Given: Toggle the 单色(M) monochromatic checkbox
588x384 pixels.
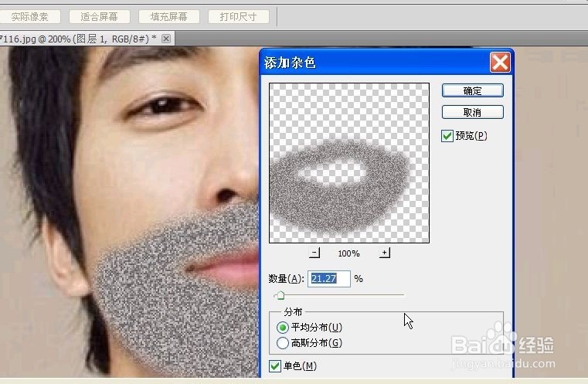Looking at the screenshot, I should (275, 366).
